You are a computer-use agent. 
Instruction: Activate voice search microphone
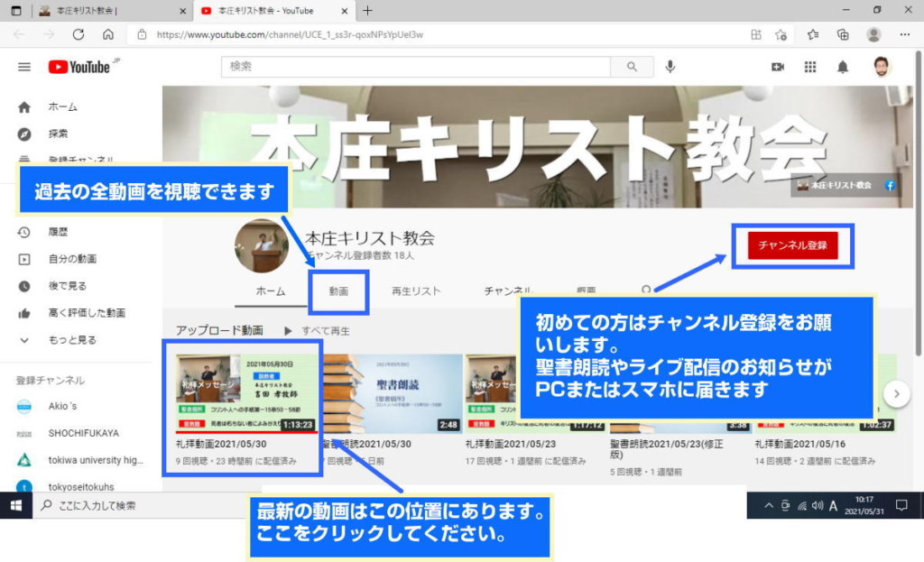pos(670,67)
